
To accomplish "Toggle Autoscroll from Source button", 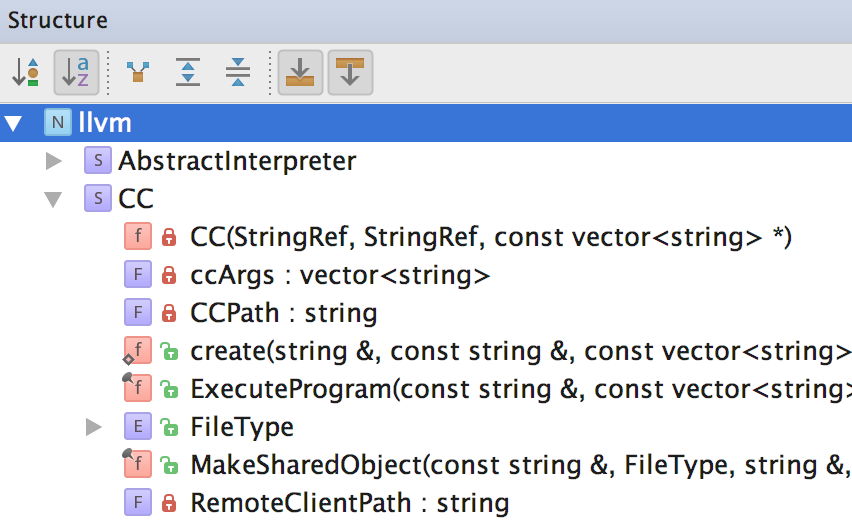I will pyautogui.click(x=350, y=72).
